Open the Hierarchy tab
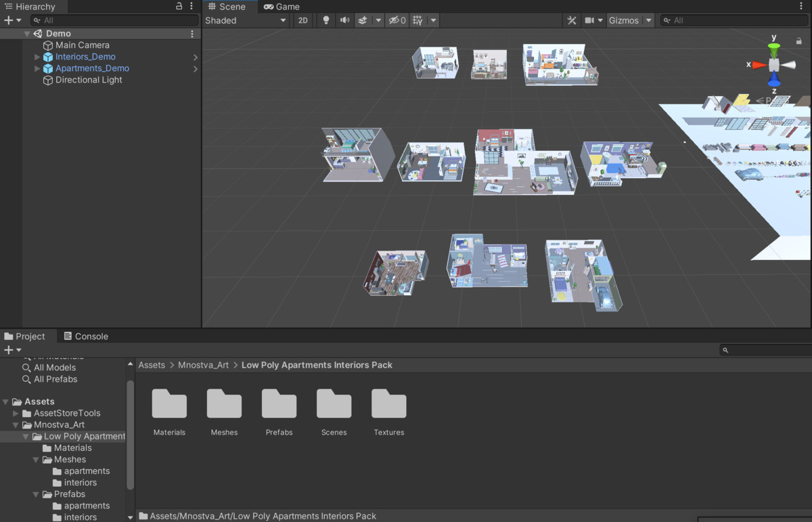The height and width of the screenshot is (522, 812). [30, 7]
